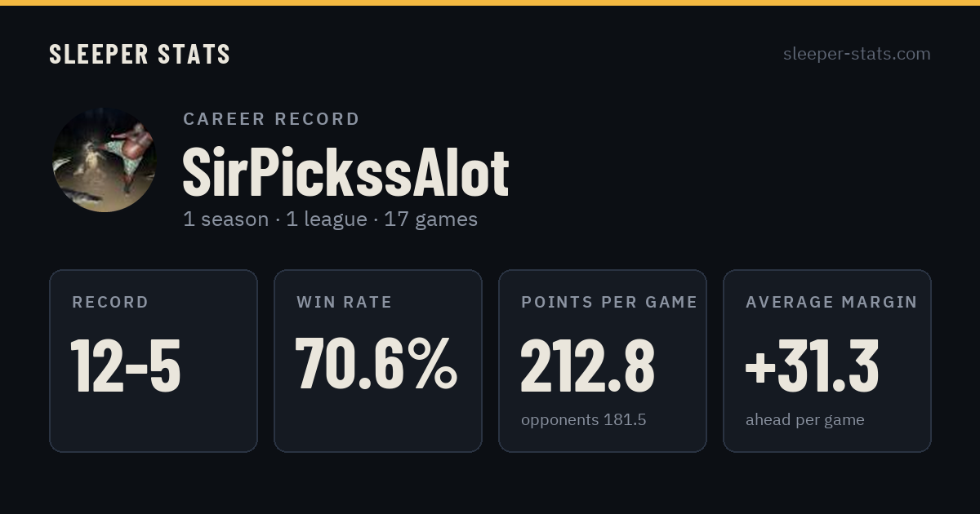Select the AVERAGE MARGIN stat card
980x514 pixels.
pos(827,361)
